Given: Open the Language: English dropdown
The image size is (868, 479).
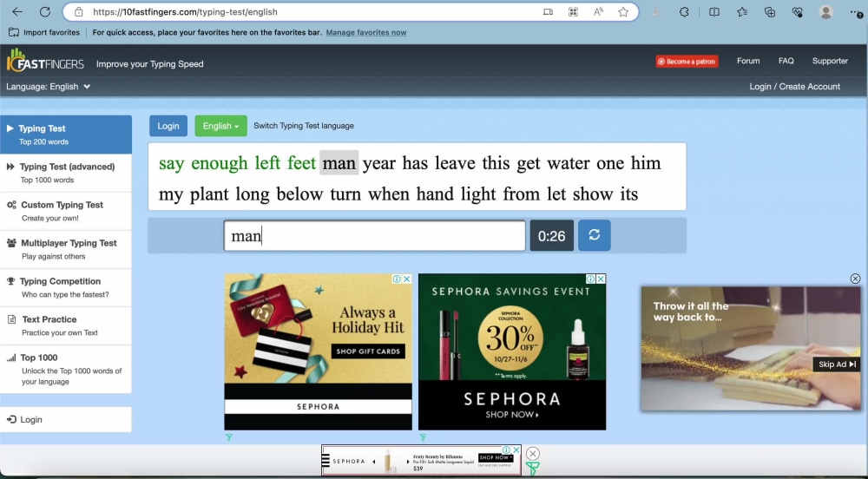Looking at the screenshot, I should pyautogui.click(x=48, y=86).
